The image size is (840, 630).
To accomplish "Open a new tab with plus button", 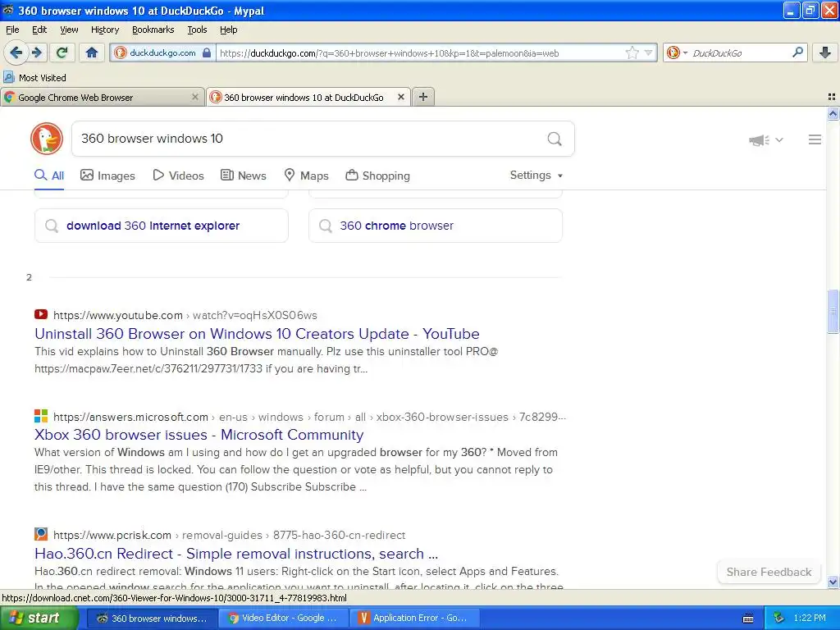I will coord(423,97).
